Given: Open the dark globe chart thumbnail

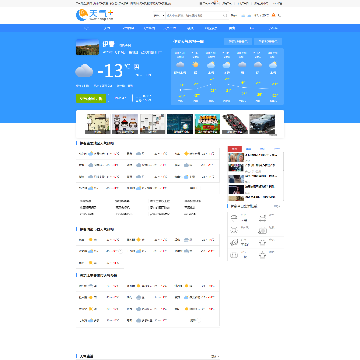Looking at the screenshot, I should pyautogui.click(x=180, y=124).
